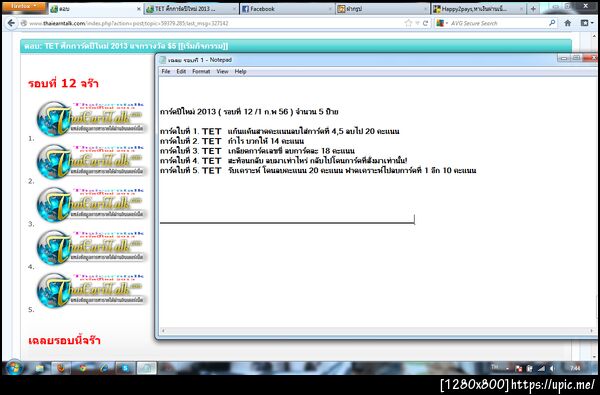This screenshot has width=600, height=395.
Task: Click the Notepad line 'การ์ดใบที่ 3. TET'
Action: click(x=257, y=151)
